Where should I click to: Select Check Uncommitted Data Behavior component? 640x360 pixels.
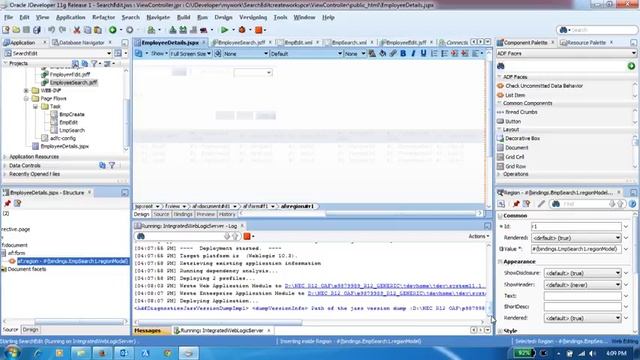pos(544,86)
